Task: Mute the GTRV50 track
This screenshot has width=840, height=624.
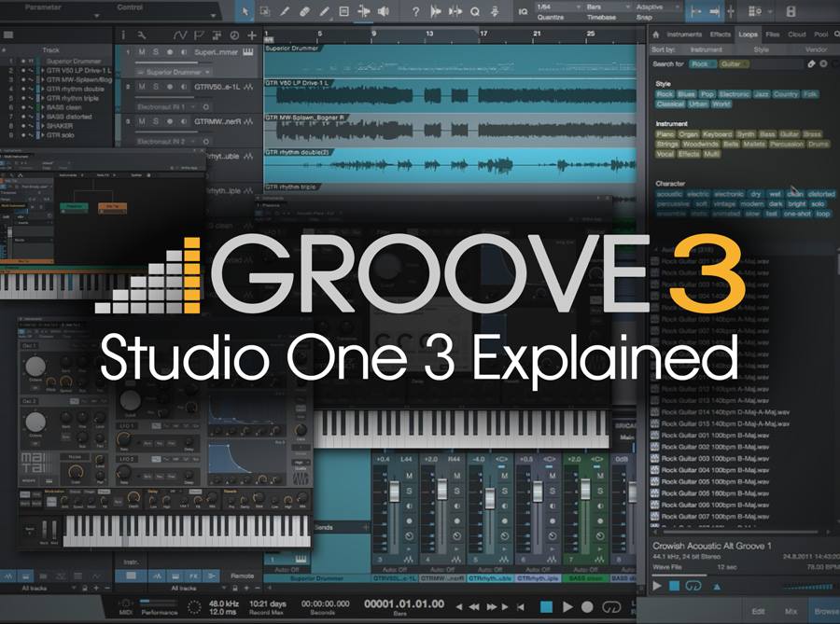Action: 142,87
